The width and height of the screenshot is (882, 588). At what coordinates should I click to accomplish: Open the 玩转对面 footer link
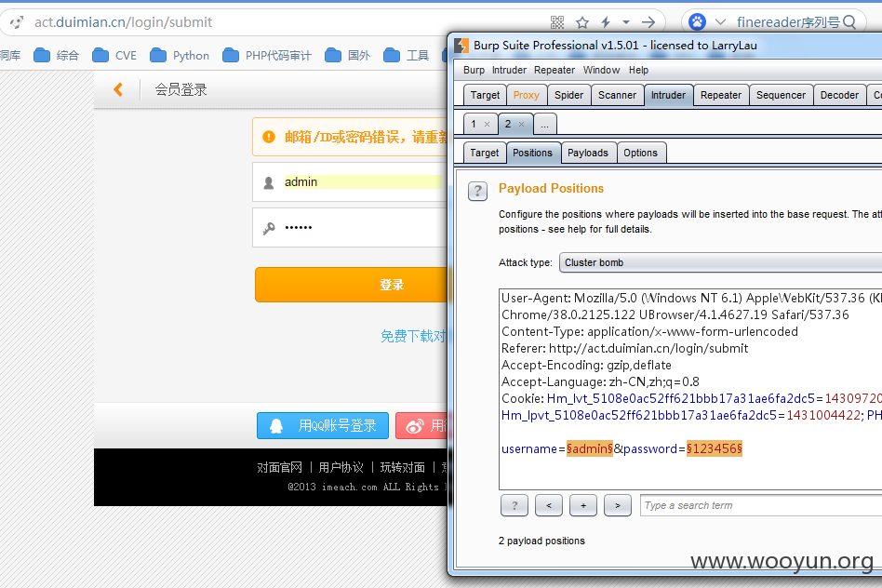[402, 467]
